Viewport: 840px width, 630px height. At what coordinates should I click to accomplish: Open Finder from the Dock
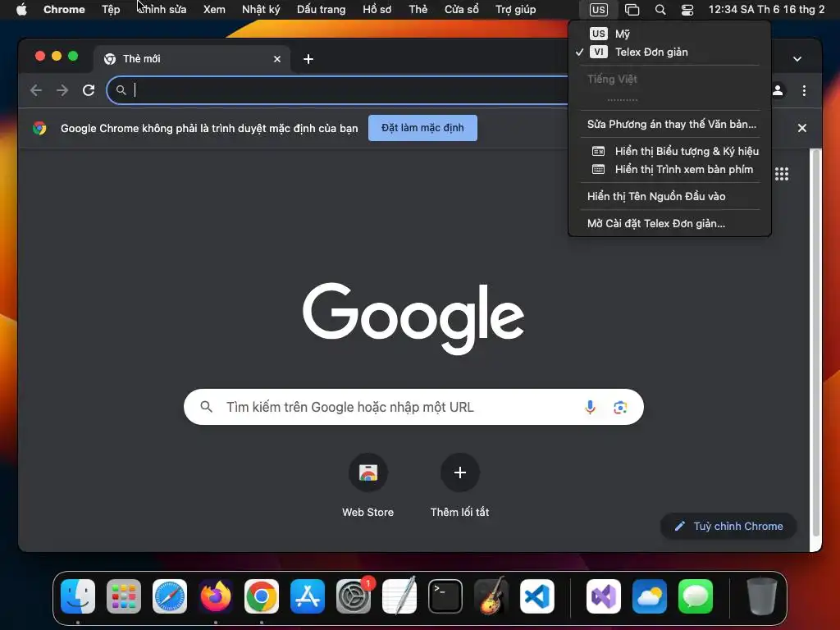click(78, 596)
